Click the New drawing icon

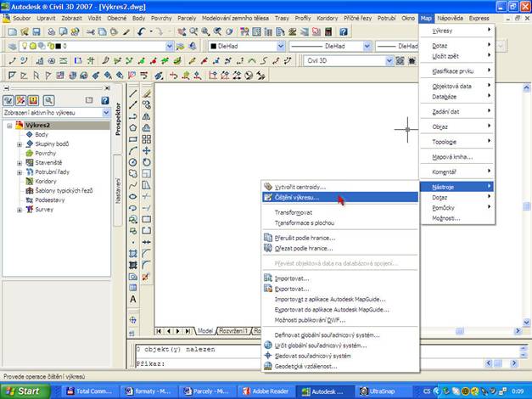click(x=12, y=32)
